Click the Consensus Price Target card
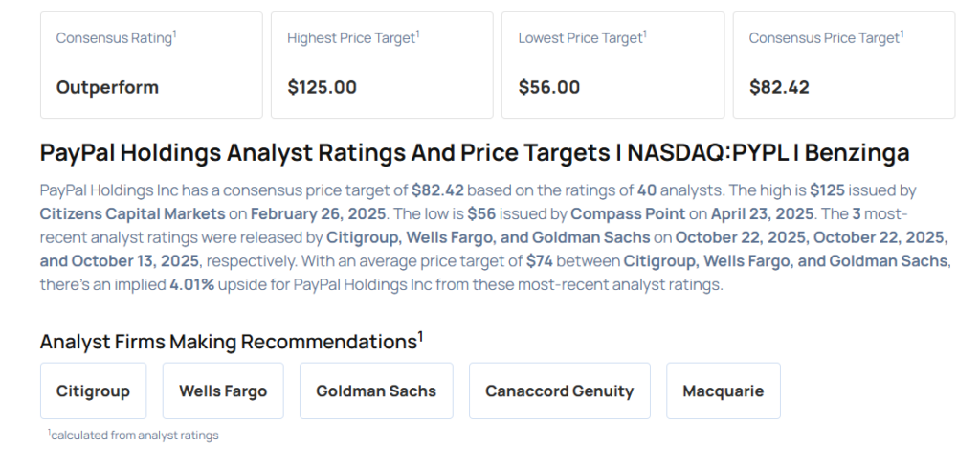Screen dimensions: 980x469 843,64
